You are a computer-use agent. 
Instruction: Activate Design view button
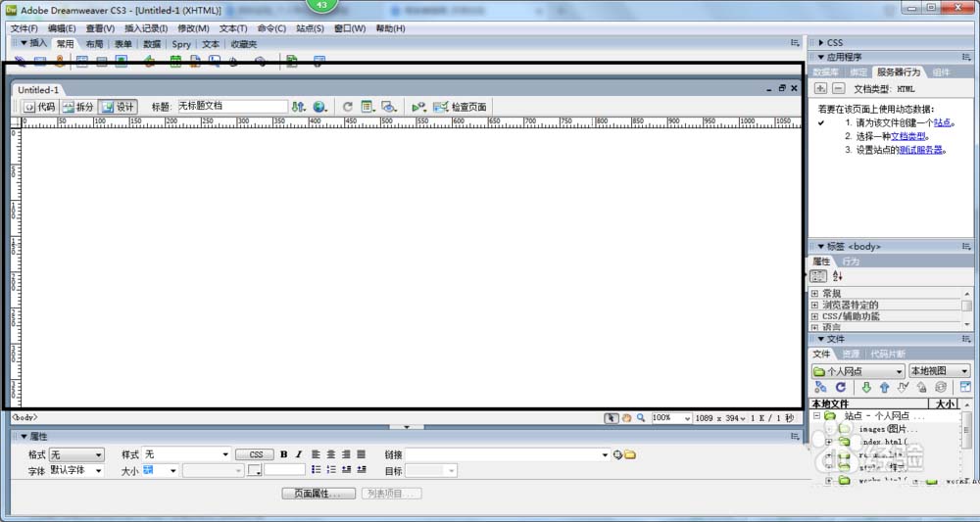point(118,107)
